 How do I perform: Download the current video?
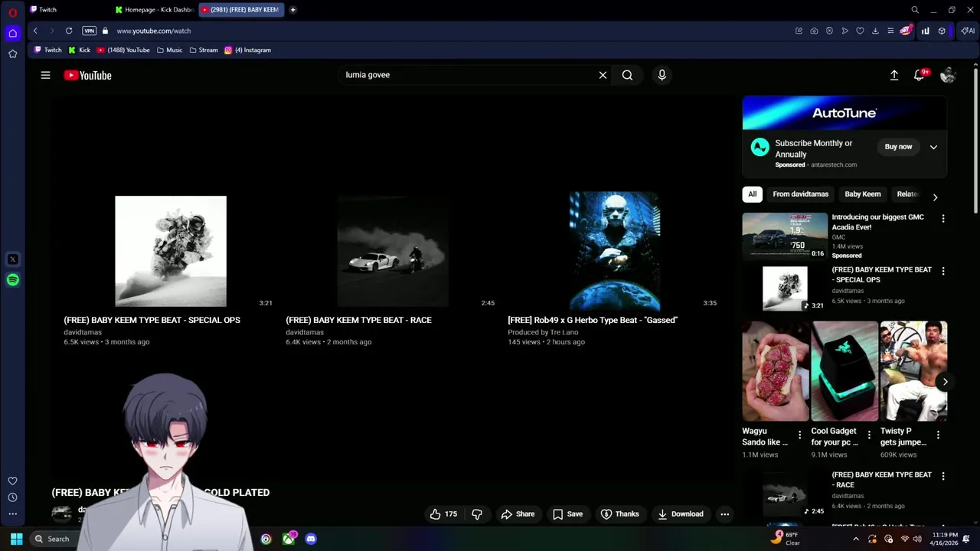(x=680, y=514)
